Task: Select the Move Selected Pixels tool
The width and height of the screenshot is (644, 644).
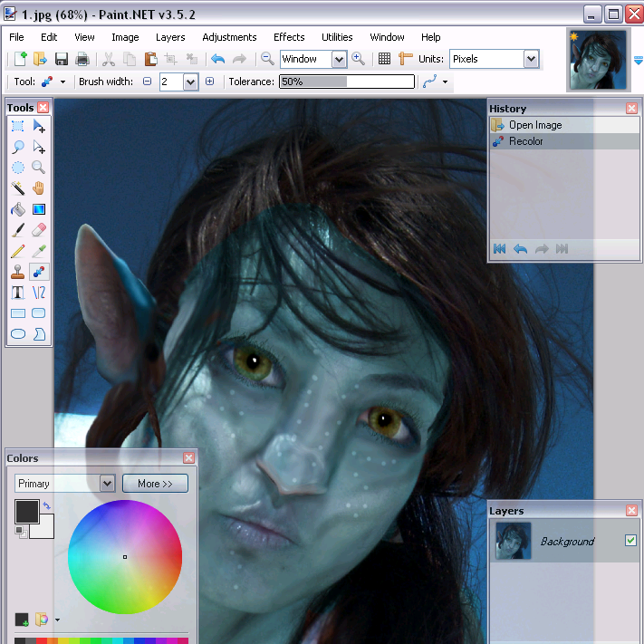Action: [39, 126]
